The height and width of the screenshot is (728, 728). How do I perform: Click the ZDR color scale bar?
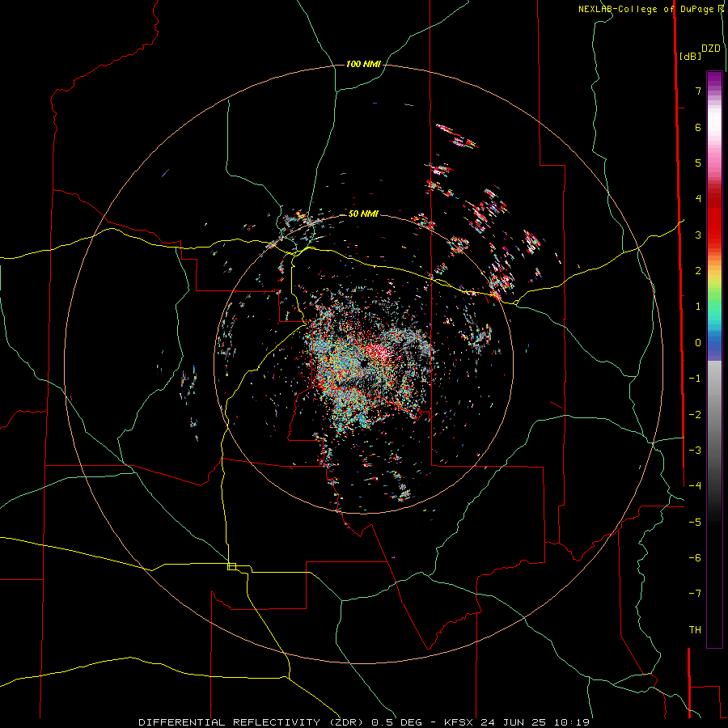[x=714, y=359]
